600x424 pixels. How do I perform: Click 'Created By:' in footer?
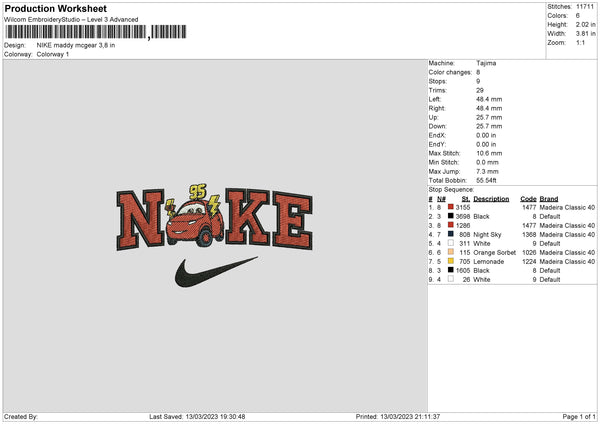(21, 416)
